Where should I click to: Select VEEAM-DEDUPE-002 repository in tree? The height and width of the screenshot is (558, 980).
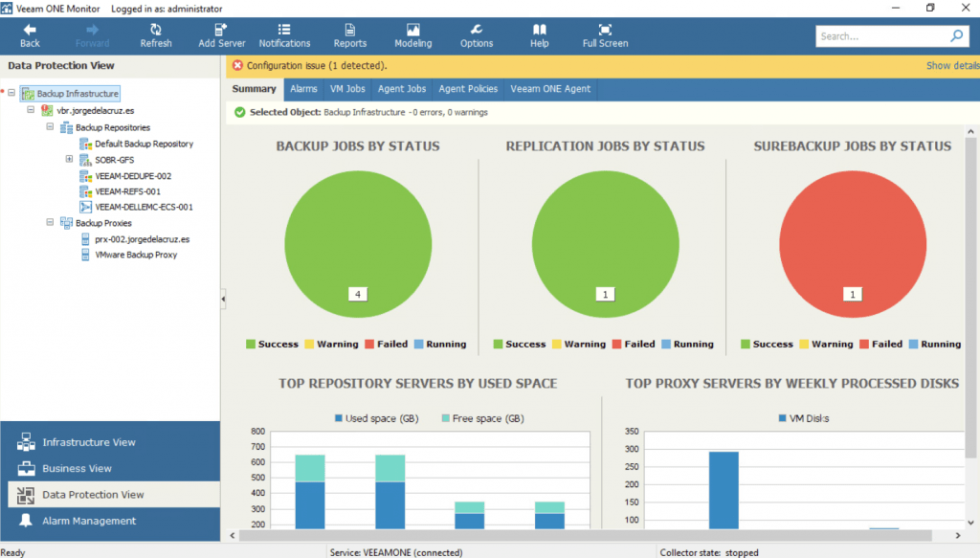click(133, 176)
